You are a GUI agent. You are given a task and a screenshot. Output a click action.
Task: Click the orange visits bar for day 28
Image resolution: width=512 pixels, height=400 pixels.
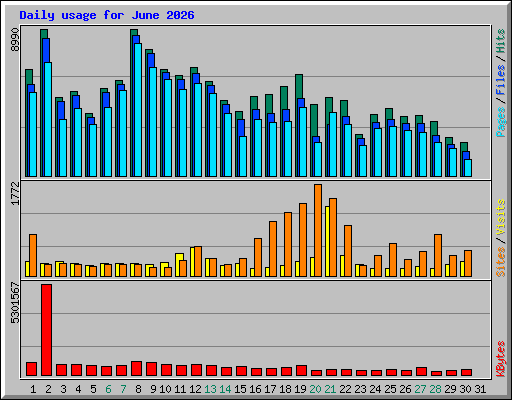(x=438, y=255)
